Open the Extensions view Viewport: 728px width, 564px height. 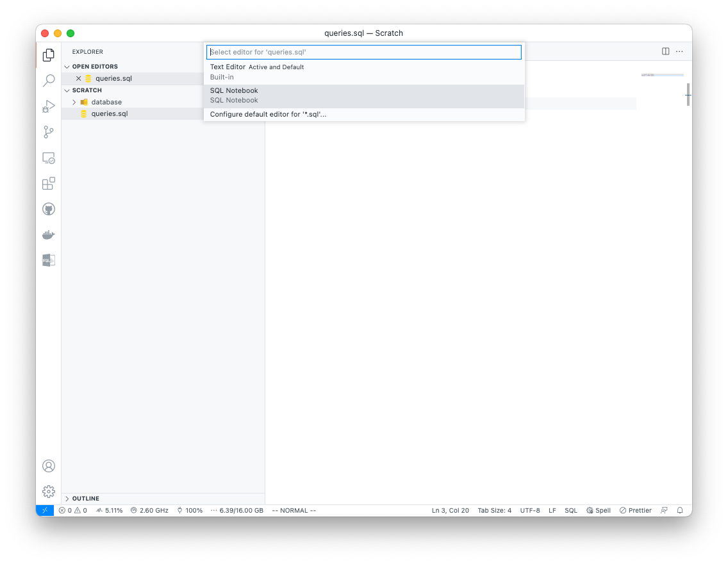tap(48, 183)
